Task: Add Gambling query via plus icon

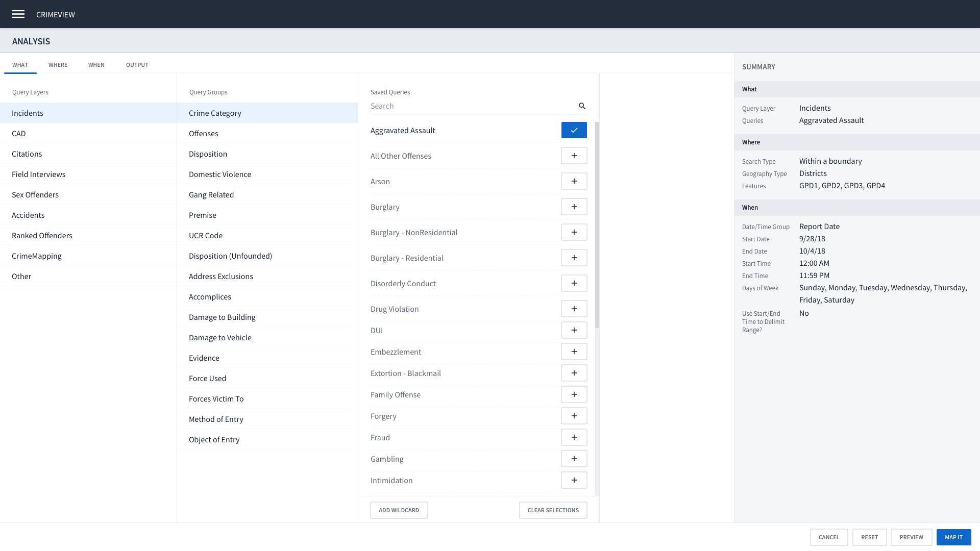Action: 574,459
